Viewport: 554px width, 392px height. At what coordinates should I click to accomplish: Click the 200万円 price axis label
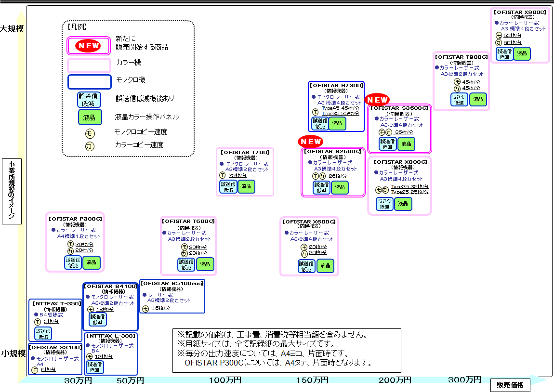395,380
